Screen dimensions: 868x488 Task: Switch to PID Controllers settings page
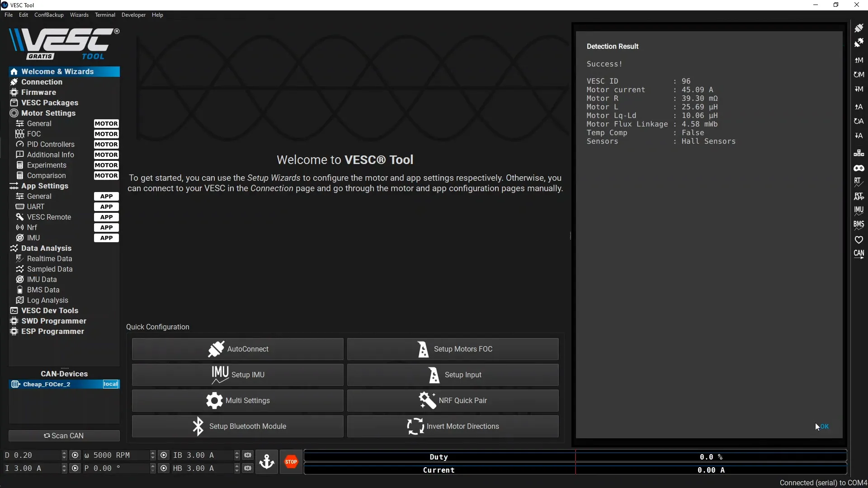pos(50,144)
